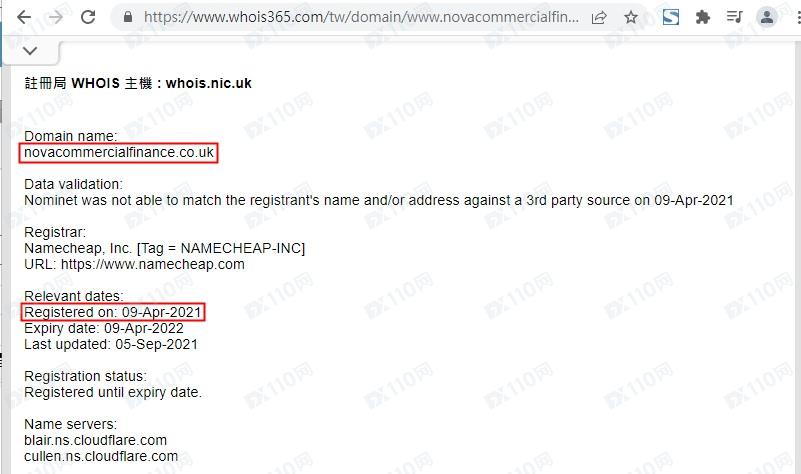801x474 pixels.
Task: Click the Expiry date: 09-Apr-2022 line
Action: (x=104, y=328)
